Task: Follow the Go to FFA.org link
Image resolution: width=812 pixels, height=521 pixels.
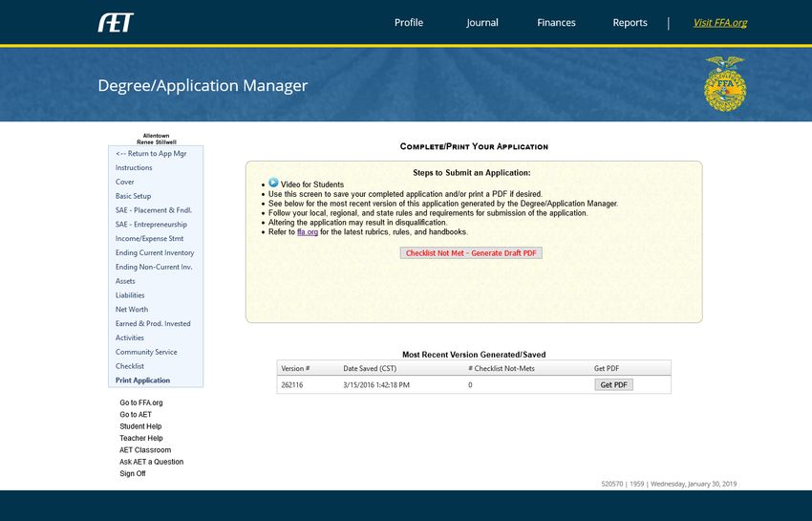Action: tap(140, 402)
